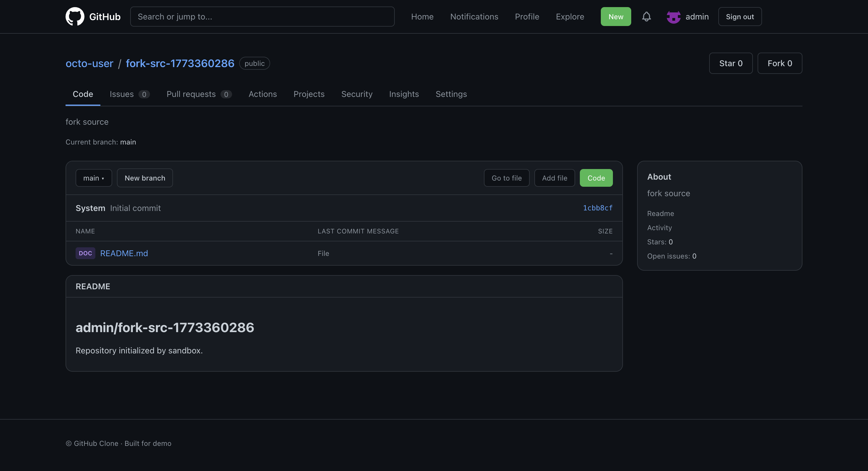Switch to the Code tab
Image resolution: width=868 pixels, height=471 pixels.
[x=83, y=94]
